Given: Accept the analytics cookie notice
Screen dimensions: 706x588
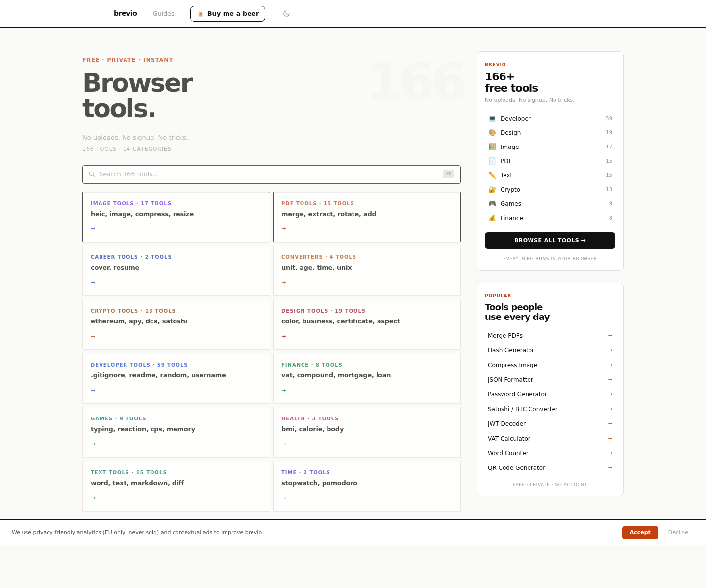Looking at the screenshot, I should [x=640, y=533].
